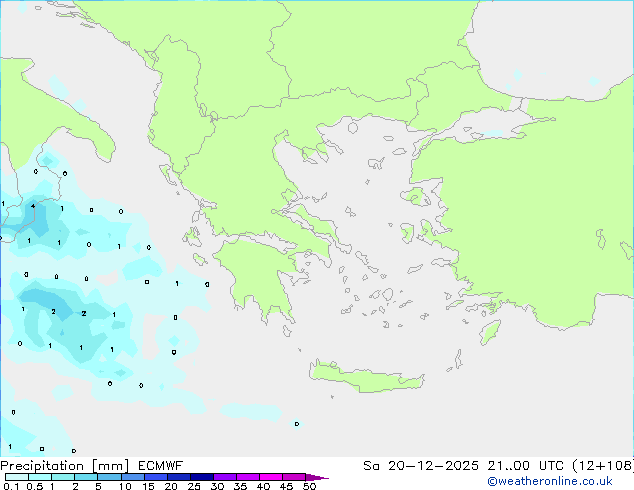Select the legend value 0.1

[11, 486]
